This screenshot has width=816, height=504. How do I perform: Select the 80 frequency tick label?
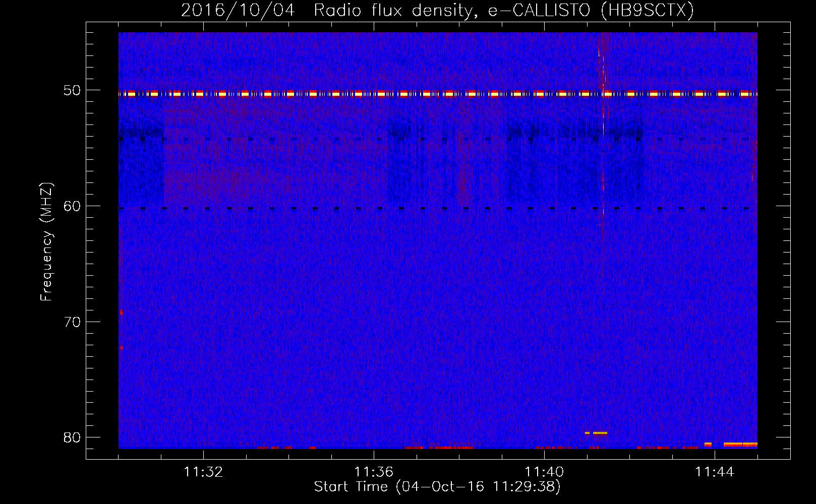tap(72, 437)
